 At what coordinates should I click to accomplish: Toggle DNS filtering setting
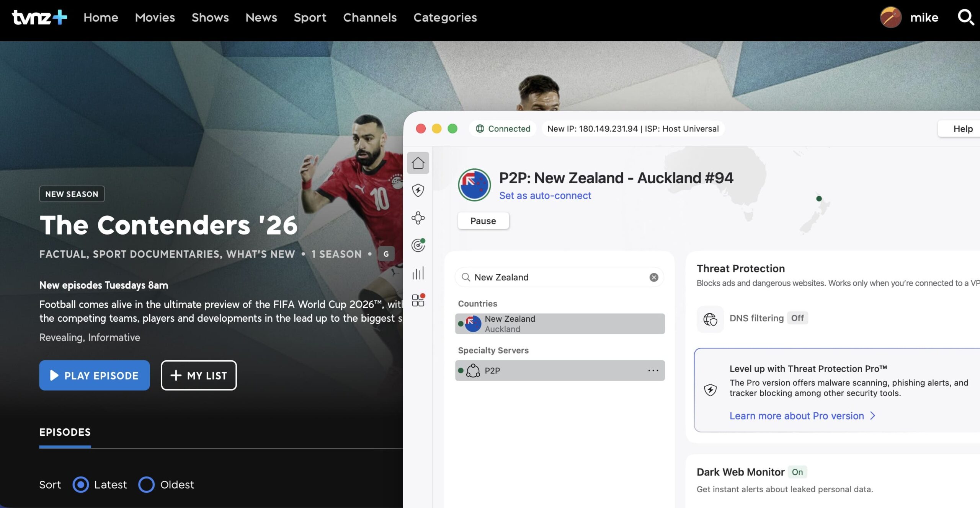(x=797, y=318)
